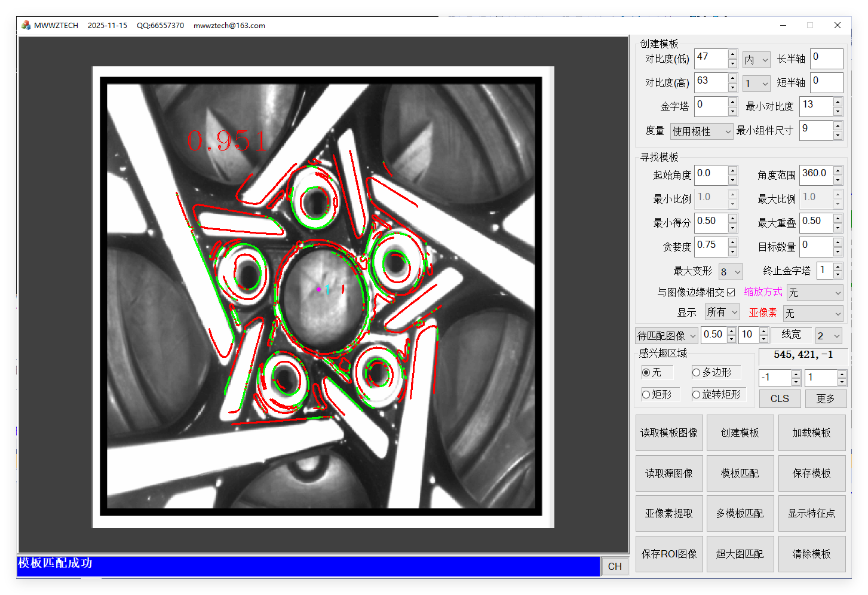Image resolution: width=868 pixels, height=595 pixels.
Task: Expand the 缩放方式 dropdown
Action: click(814, 293)
